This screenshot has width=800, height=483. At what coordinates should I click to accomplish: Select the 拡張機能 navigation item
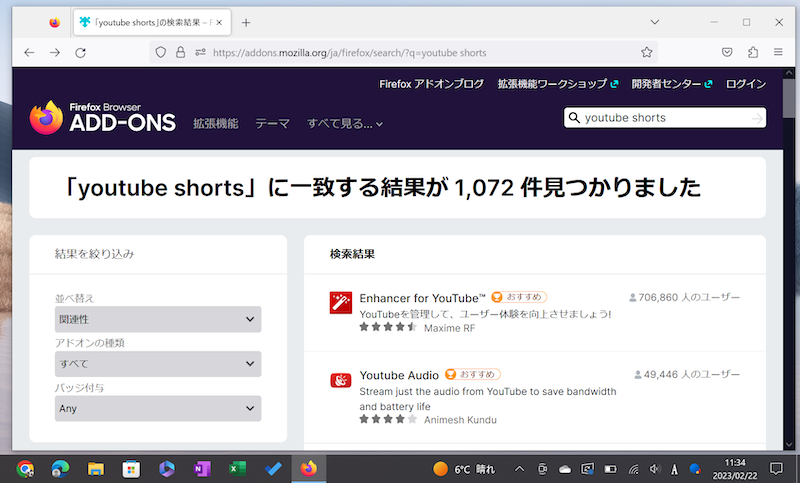point(215,124)
